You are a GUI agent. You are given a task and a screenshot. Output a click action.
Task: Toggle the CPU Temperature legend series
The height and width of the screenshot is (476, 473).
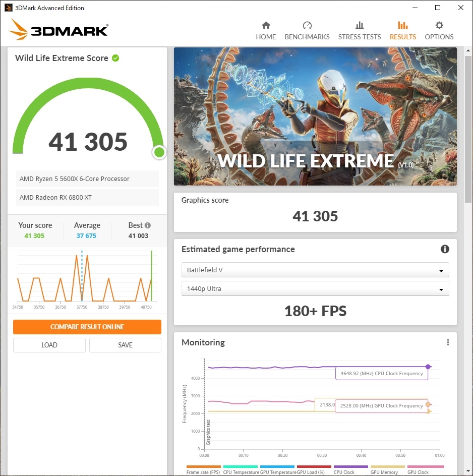(x=241, y=470)
